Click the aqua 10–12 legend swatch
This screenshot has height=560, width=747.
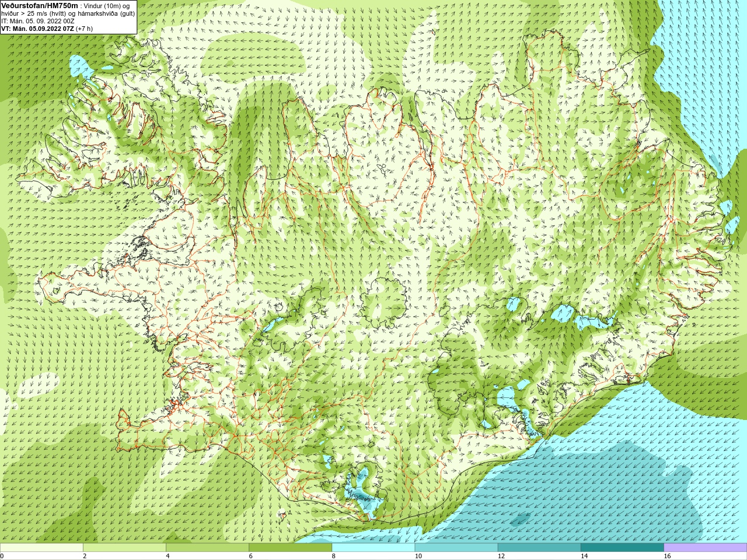pos(456,548)
